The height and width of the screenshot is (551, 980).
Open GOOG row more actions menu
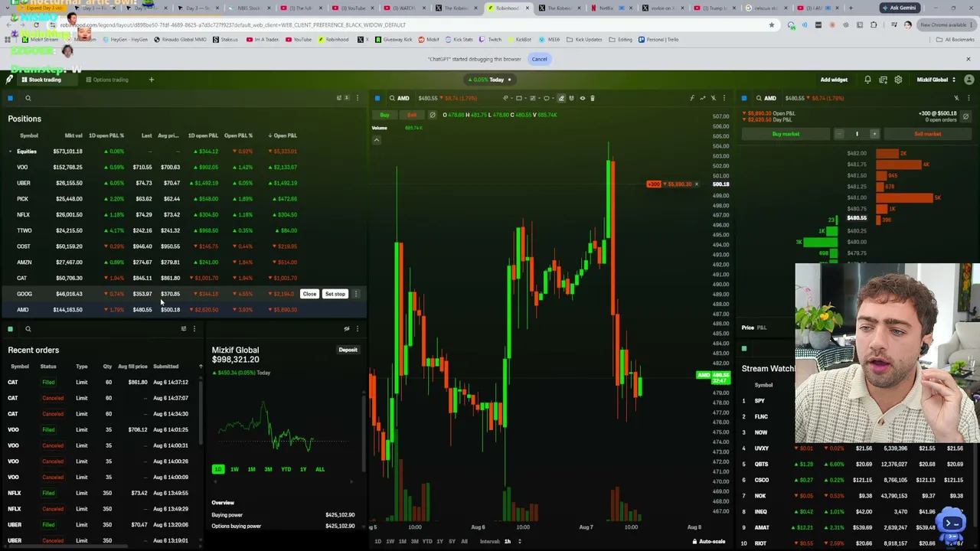coord(356,294)
